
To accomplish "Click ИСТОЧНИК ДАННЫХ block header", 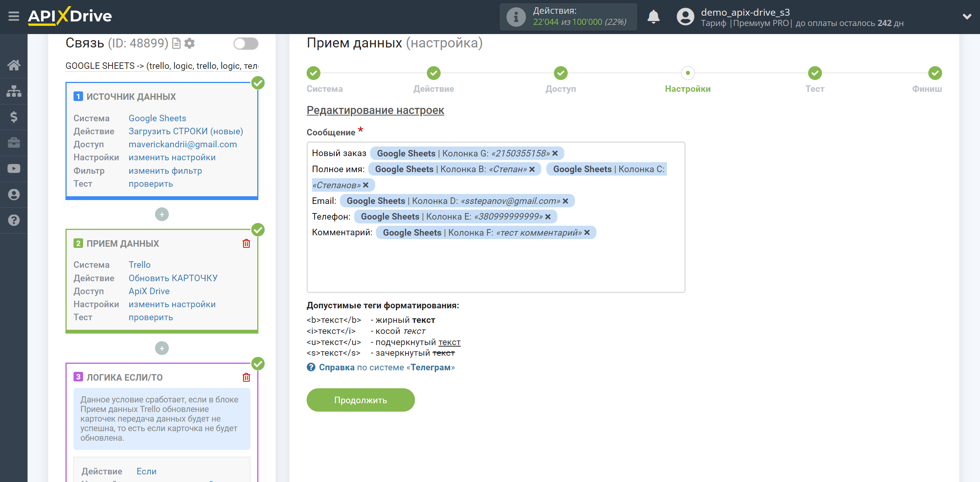I will 131,97.
